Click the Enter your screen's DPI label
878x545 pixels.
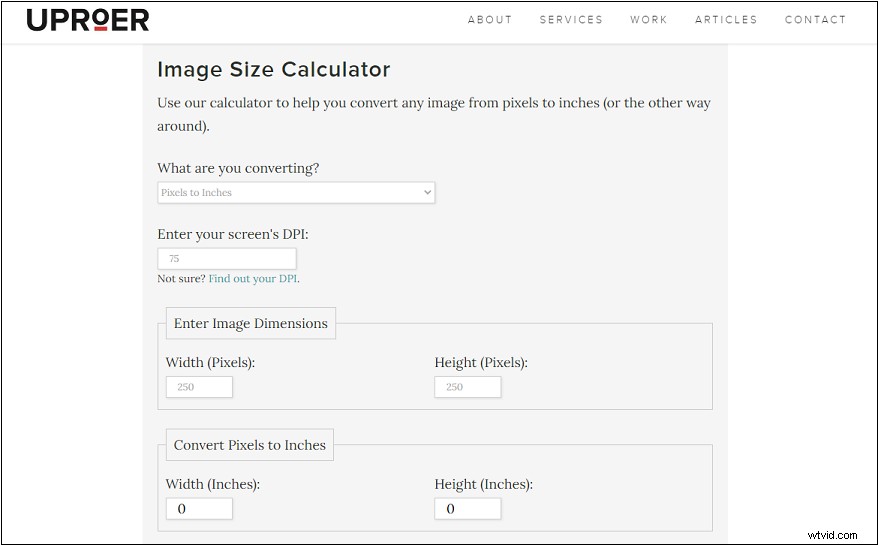pyautogui.click(x=233, y=234)
